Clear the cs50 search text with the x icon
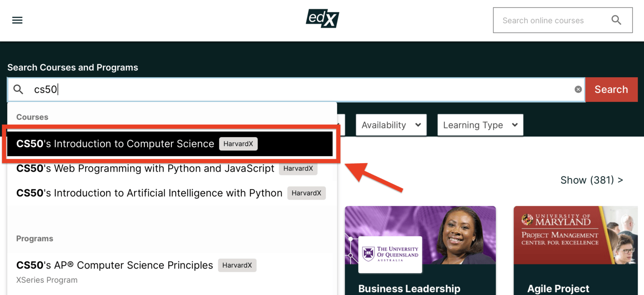 click(x=578, y=89)
